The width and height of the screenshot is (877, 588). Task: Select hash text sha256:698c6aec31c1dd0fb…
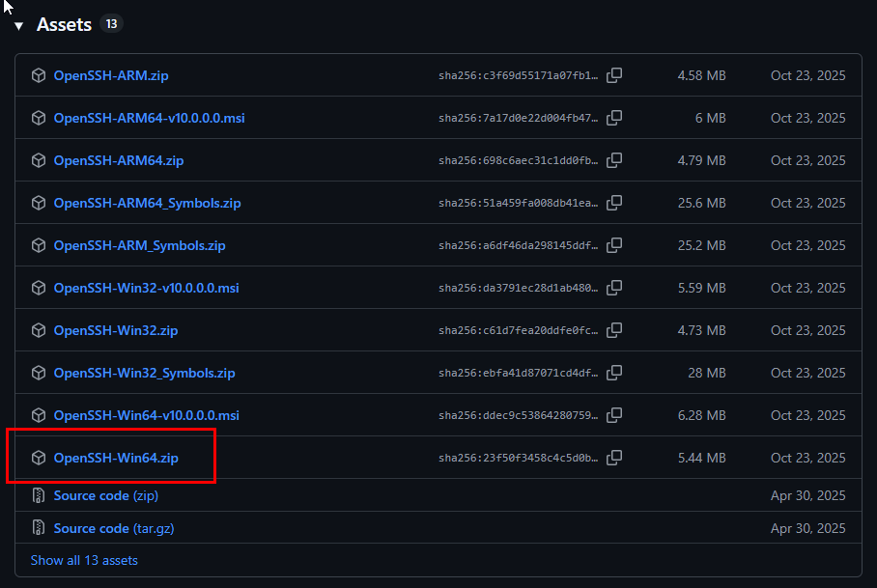518,160
